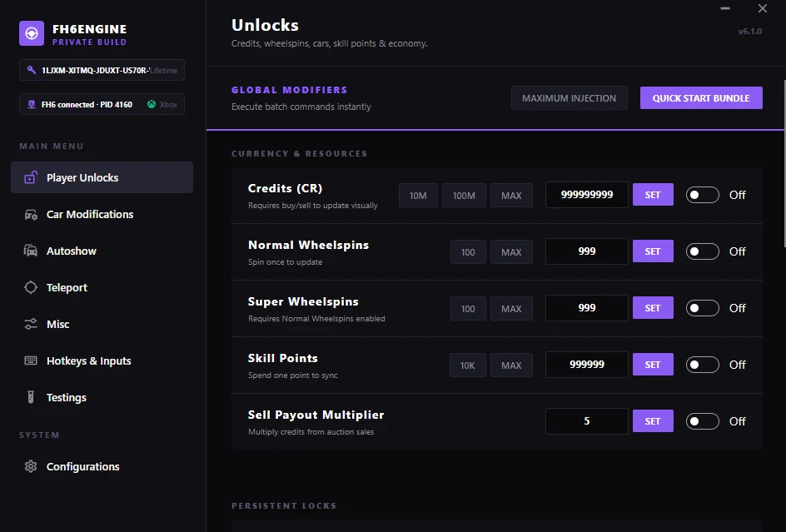Click the Misc sliders icon
786x532 pixels.
(31, 324)
